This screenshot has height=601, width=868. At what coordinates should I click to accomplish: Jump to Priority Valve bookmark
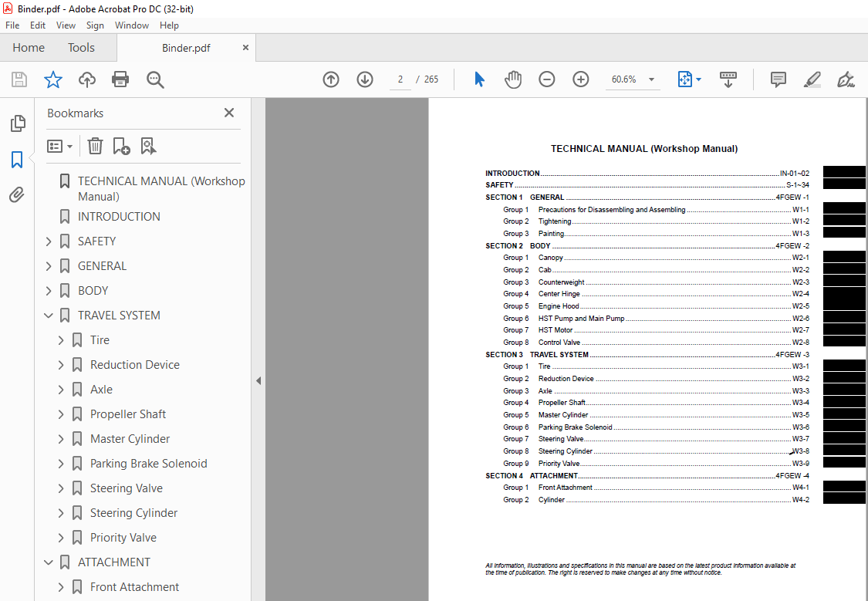123,538
